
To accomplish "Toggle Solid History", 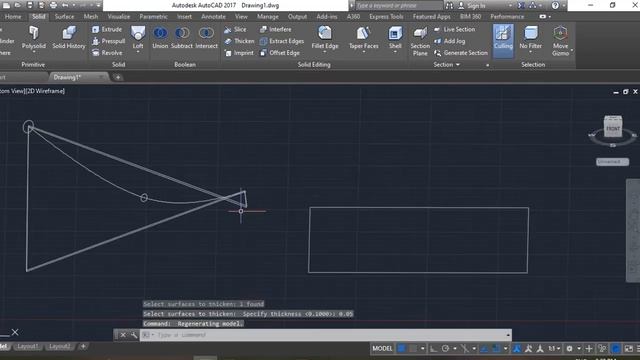I will coord(69,38).
